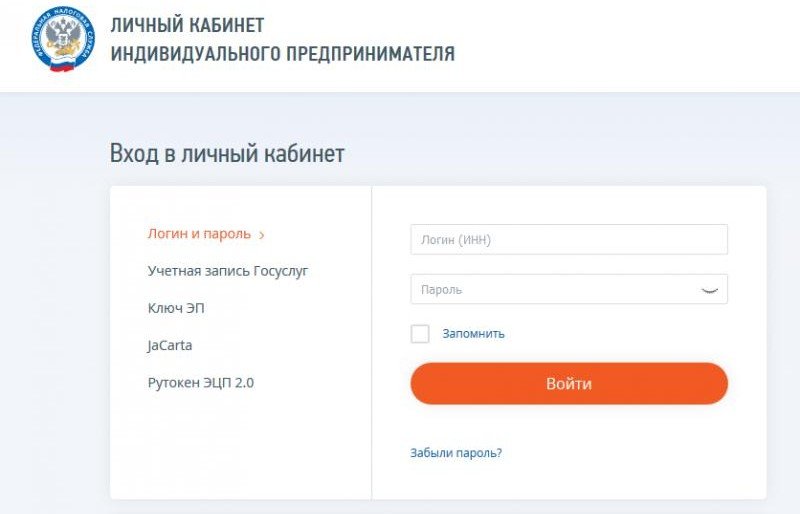Focus the Логин (ИНН) input field
Image resolution: width=800 pixels, height=514 pixels.
pos(568,240)
